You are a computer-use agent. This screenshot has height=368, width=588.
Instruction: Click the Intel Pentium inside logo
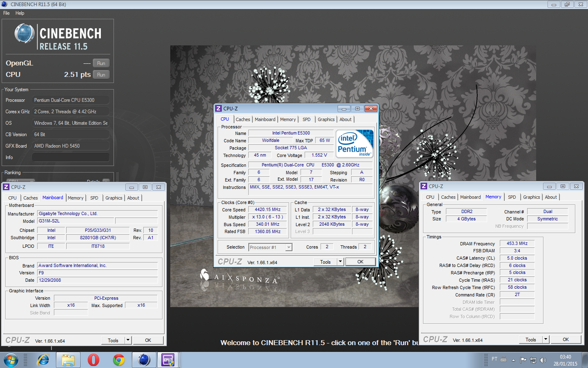point(354,144)
